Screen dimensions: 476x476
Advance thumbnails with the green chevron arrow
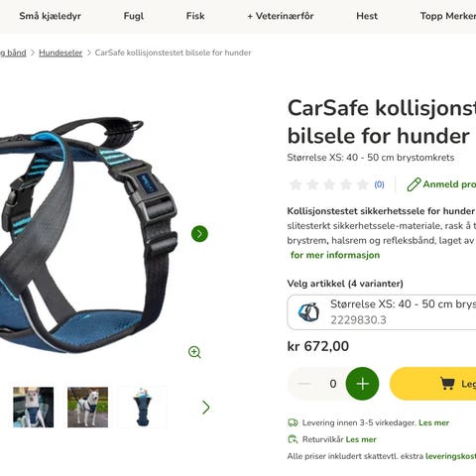(x=206, y=408)
